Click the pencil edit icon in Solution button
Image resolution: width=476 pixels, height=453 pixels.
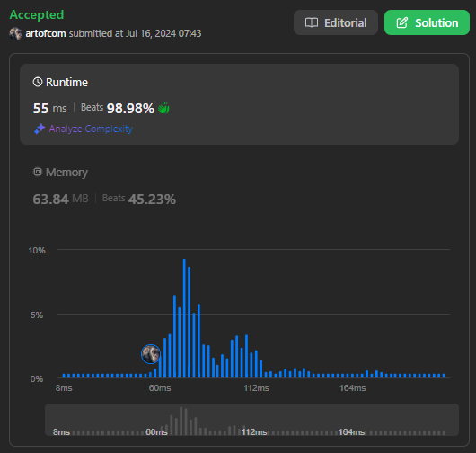(x=402, y=22)
